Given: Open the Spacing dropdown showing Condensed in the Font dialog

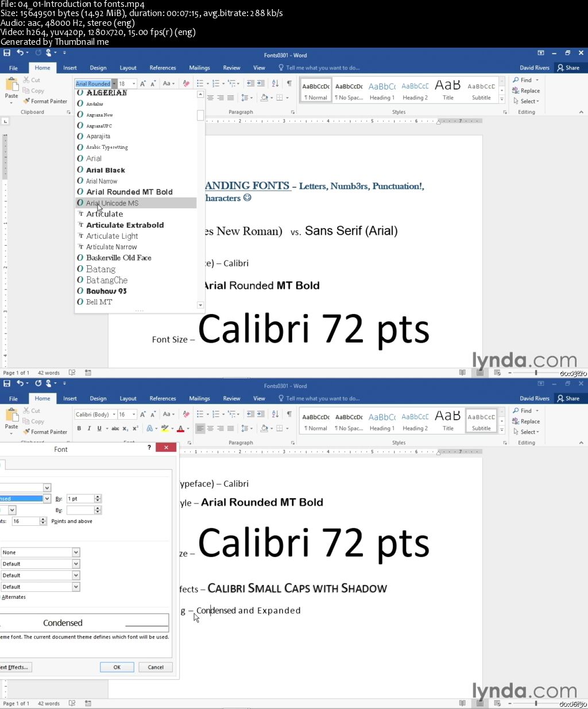Looking at the screenshot, I should pyautogui.click(x=47, y=499).
